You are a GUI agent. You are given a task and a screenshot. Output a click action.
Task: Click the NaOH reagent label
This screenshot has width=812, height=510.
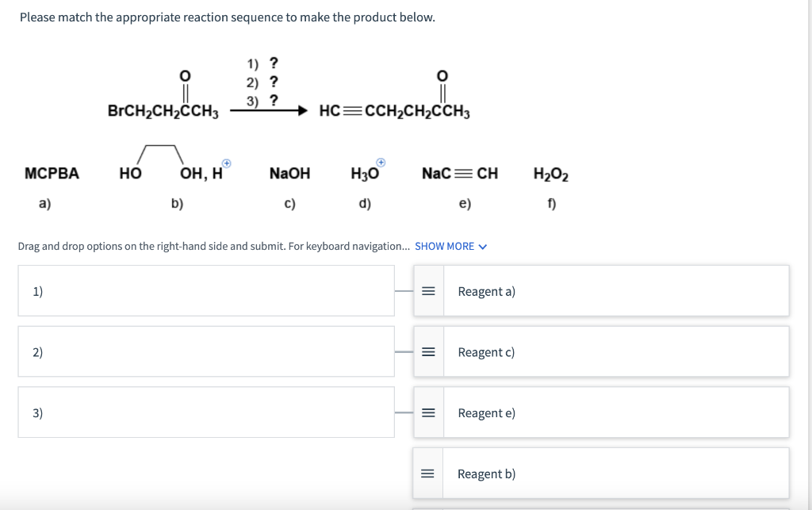[289, 173]
